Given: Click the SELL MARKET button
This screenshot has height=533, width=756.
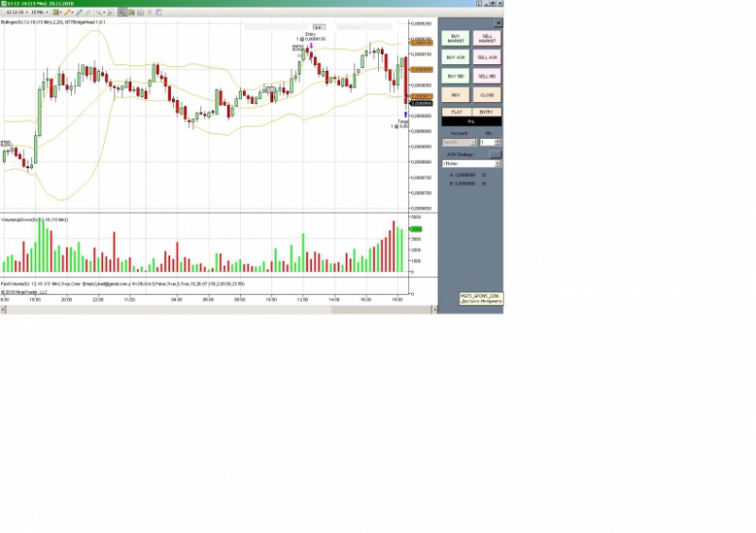Looking at the screenshot, I should 487,39.
